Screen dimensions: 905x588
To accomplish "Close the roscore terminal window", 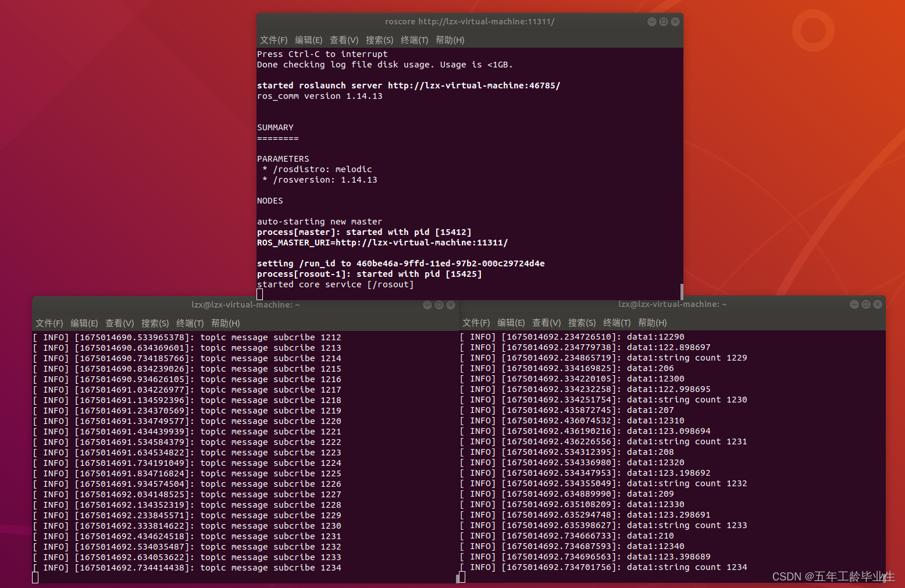I will coord(675,22).
